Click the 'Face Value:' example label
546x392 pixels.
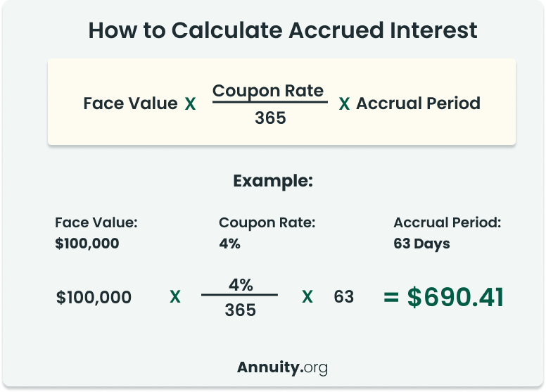click(x=96, y=222)
